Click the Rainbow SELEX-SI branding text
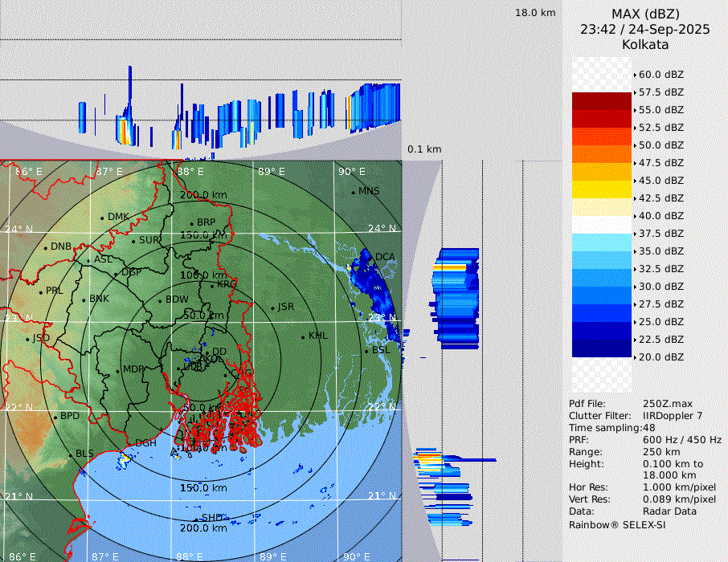The image size is (728, 562). click(617, 524)
